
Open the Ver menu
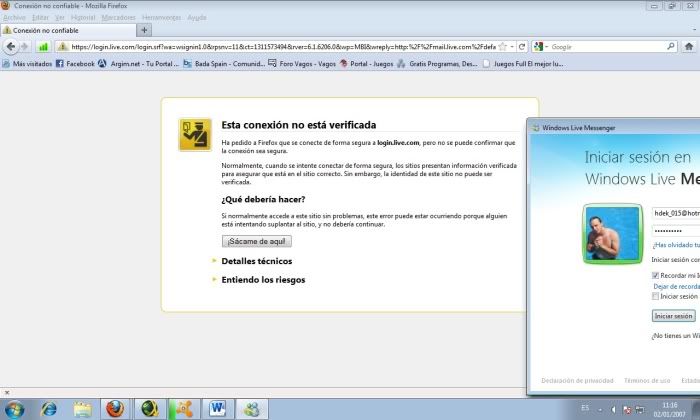pos(60,17)
